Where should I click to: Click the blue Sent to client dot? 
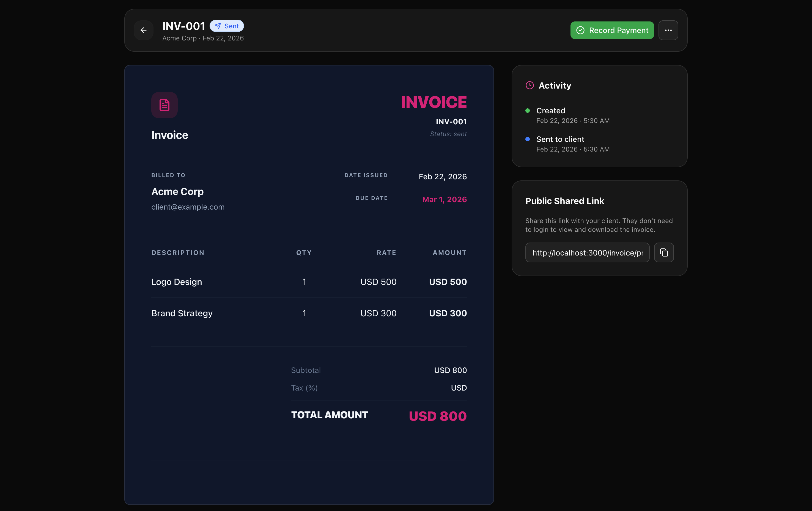527,139
